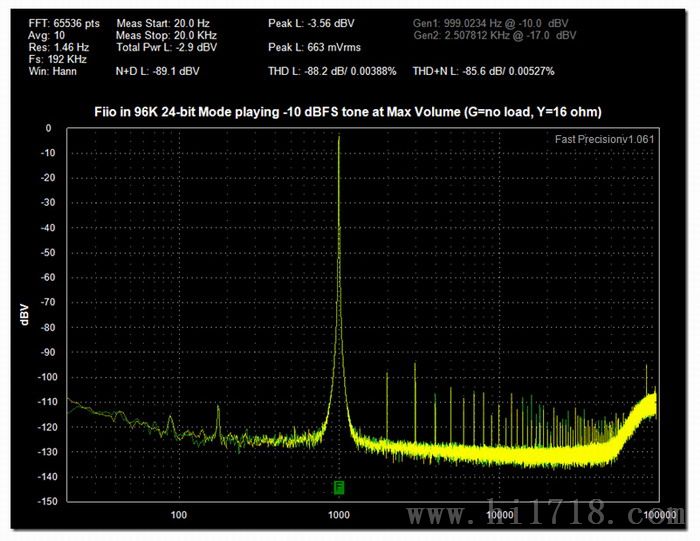Select Gen1 999.0234 Hz generator line
The height and width of the screenshot is (541, 700).
[491, 23]
